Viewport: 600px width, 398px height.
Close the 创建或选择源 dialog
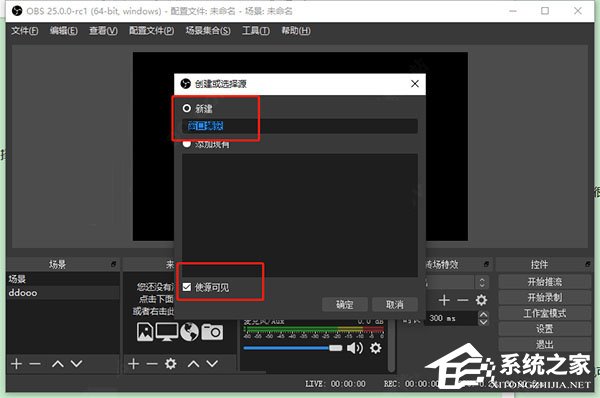[415, 83]
